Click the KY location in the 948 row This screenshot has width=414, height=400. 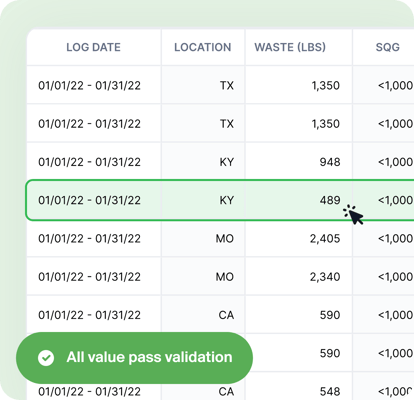[x=227, y=162]
